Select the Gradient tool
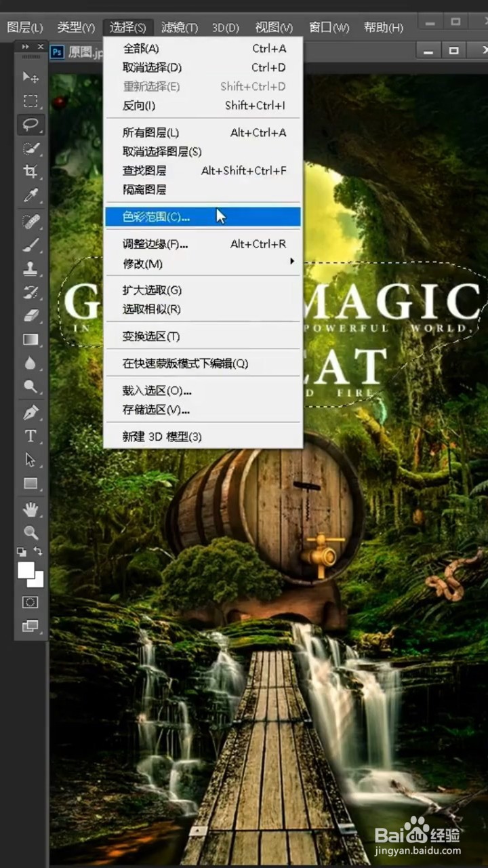The height and width of the screenshot is (868, 488). pyautogui.click(x=30, y=340)
